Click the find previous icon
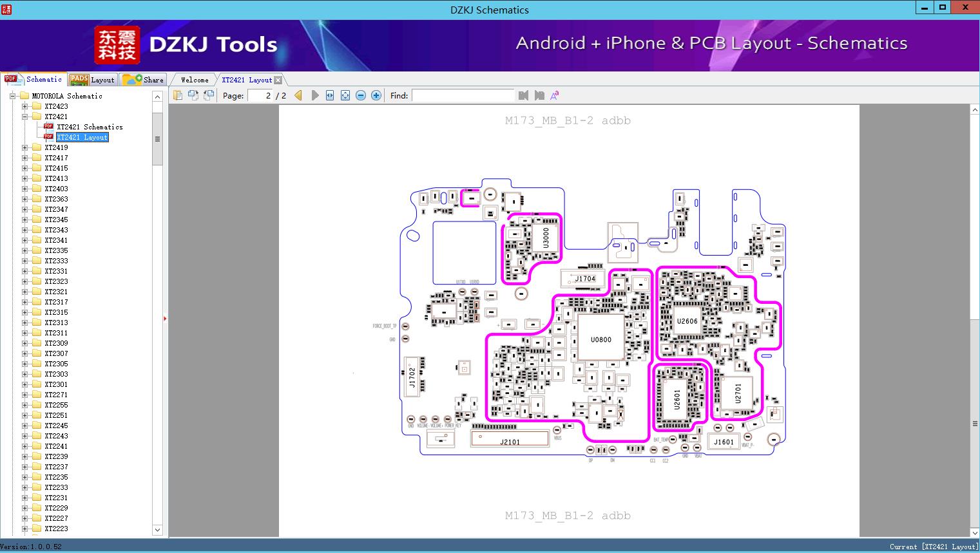The image size is (980, 553). pos(523,95)
